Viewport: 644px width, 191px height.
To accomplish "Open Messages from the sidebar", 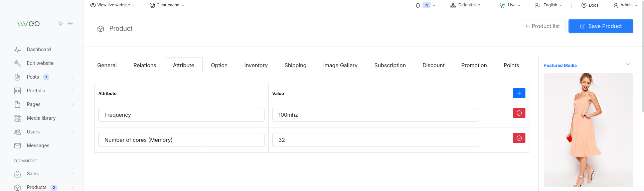I will tap(38, 146).
